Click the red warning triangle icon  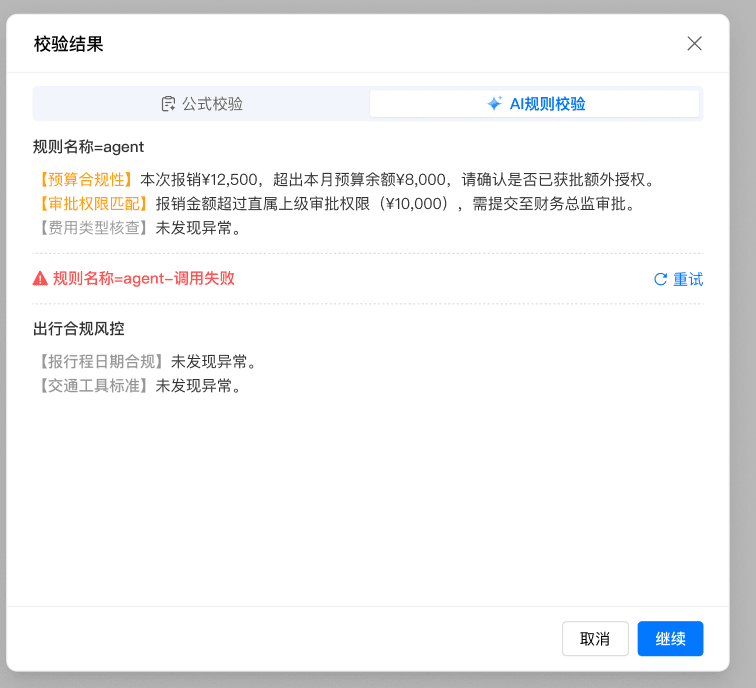pyautogui.click(x=40, y=278)
